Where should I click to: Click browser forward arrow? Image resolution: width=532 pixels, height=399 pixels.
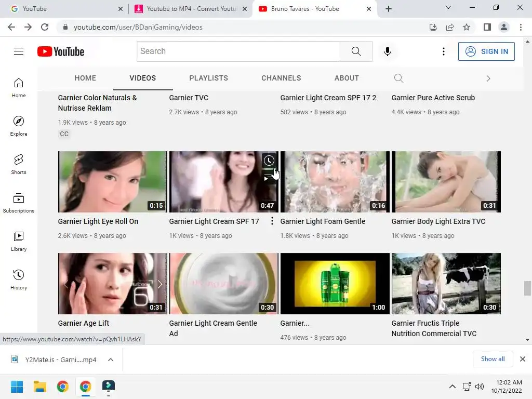point(28,27)
